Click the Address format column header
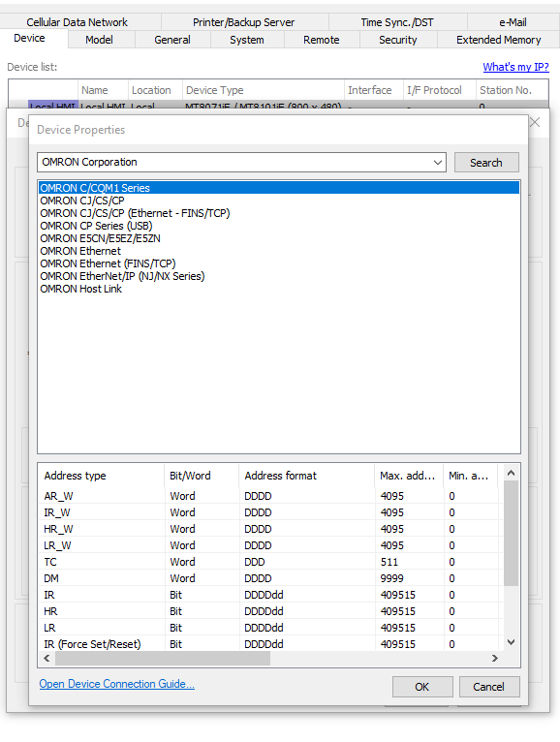 point(307,476)
